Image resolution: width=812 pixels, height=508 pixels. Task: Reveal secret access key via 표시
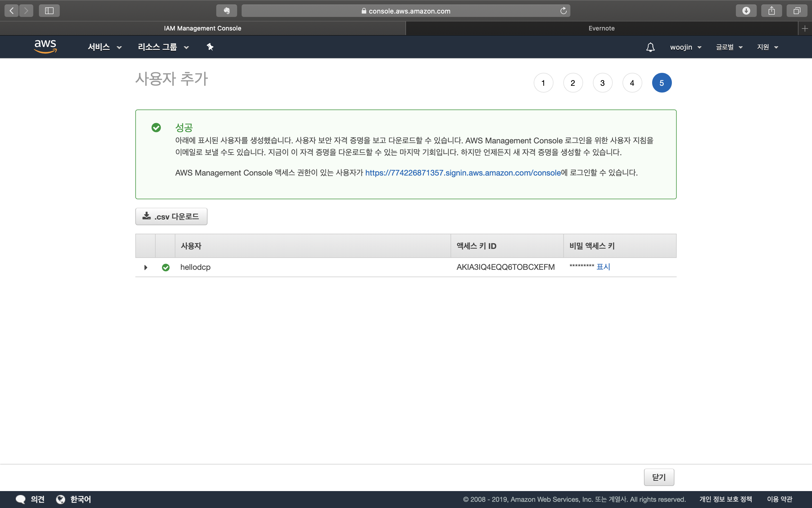[x=603, y=267]
